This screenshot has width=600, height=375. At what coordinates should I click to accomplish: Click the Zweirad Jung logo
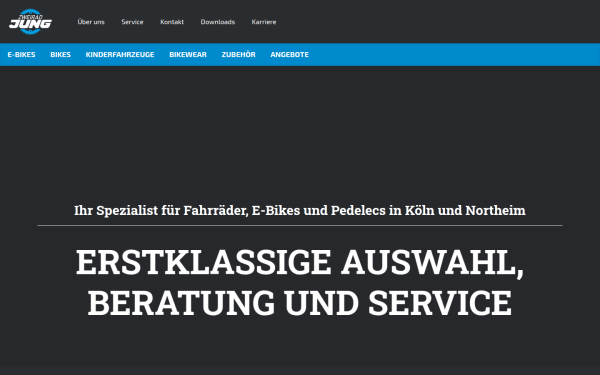(x=30, y=22)
